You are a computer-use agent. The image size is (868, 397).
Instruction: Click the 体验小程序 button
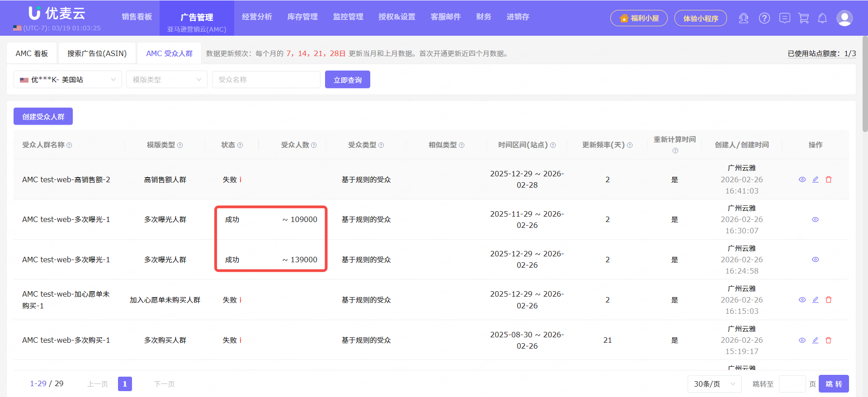(701, 18)
